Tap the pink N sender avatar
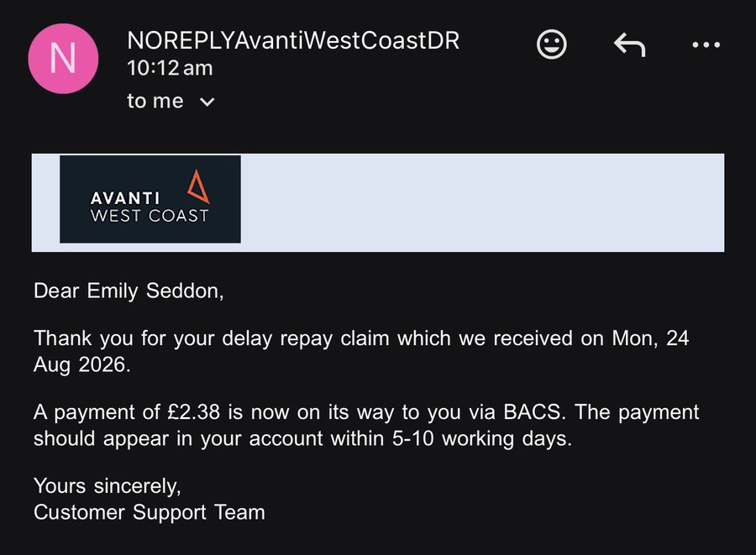Viewport: 756px width, 555px height. pos(63,58)
